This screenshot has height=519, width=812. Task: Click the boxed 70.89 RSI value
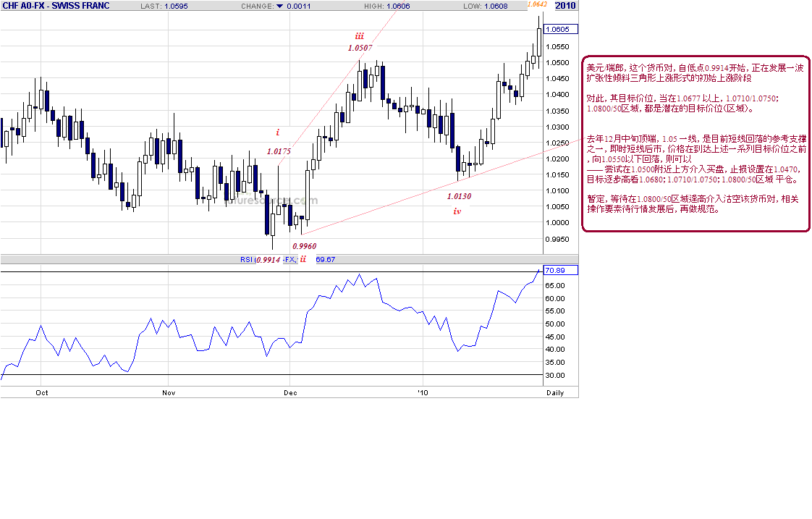pyautogui.click(x=560, y=271)
